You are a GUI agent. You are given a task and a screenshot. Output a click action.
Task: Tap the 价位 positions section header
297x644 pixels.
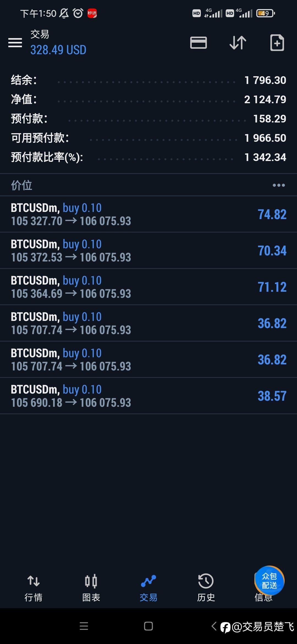point(21,185)
